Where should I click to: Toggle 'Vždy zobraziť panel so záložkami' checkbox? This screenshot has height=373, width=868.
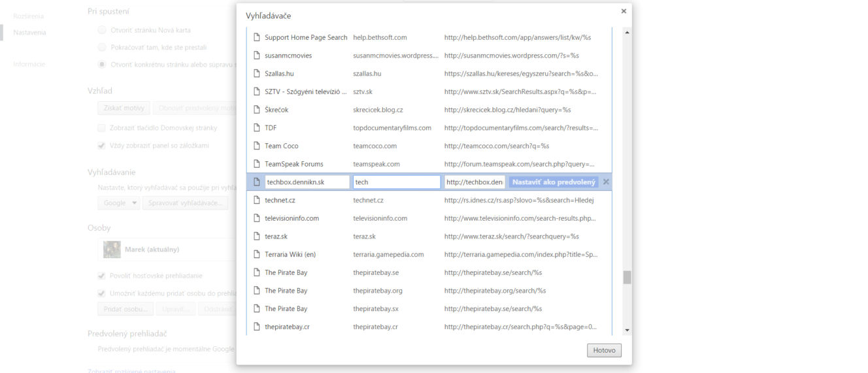tap(101, 146)
